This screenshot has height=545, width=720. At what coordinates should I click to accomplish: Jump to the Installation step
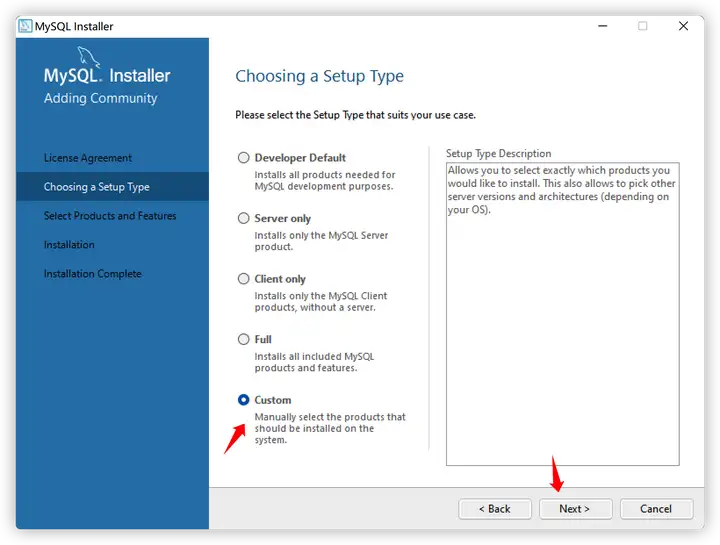tap(69, 245)
